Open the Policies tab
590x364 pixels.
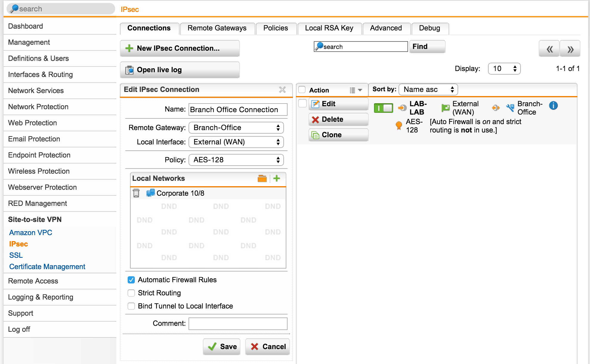click(x=276, y=28)
